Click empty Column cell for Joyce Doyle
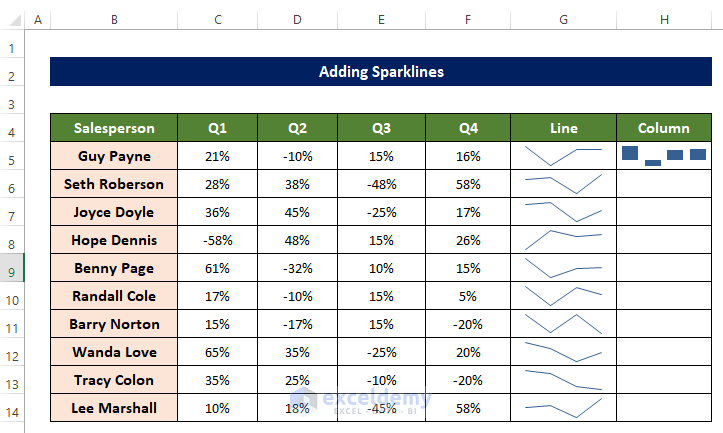This screenshot has height=433, width=723. (664, 212)
